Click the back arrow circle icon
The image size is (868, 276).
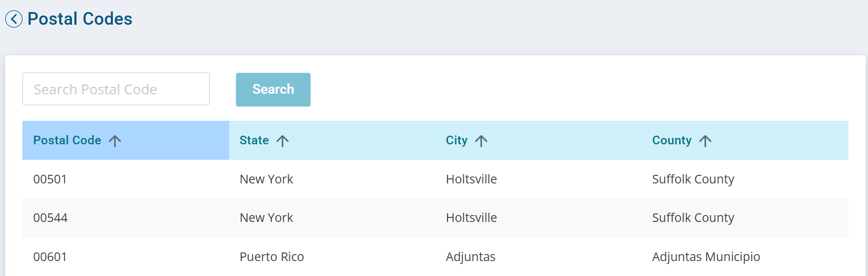click(x=14, y=19)
